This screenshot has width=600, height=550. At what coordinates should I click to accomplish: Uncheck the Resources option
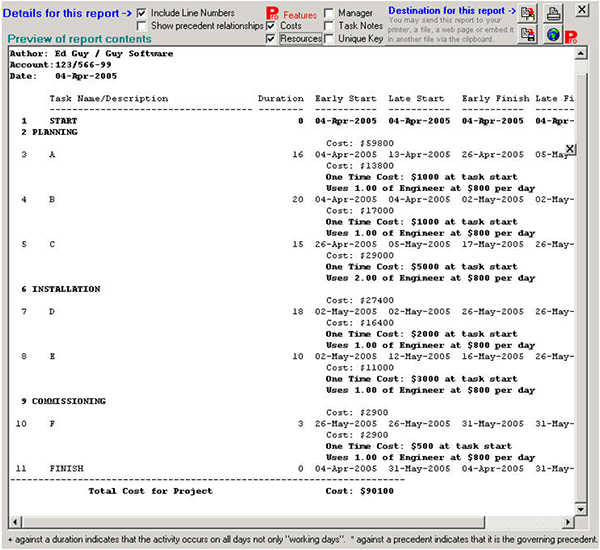pos(271,39)
